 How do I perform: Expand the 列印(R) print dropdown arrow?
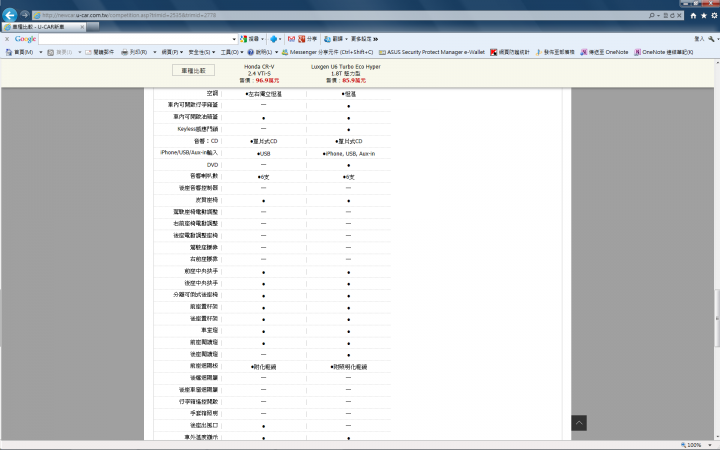point(155,52)
